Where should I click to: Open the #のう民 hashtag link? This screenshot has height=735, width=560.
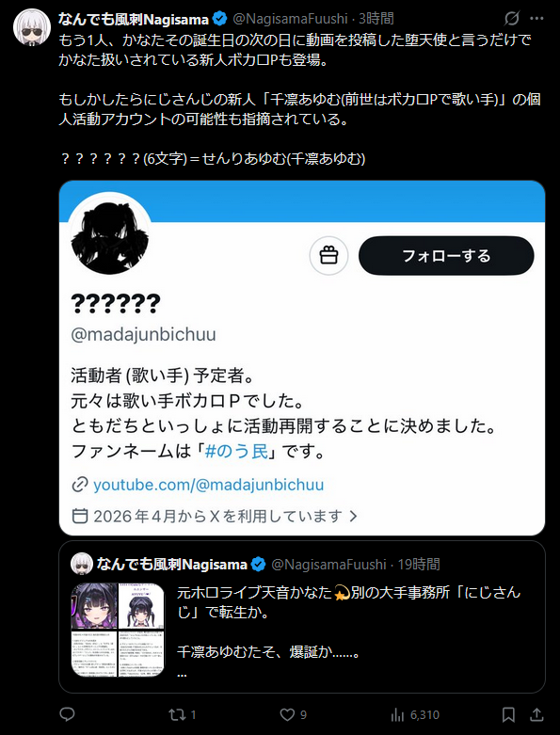coord(236,452)
